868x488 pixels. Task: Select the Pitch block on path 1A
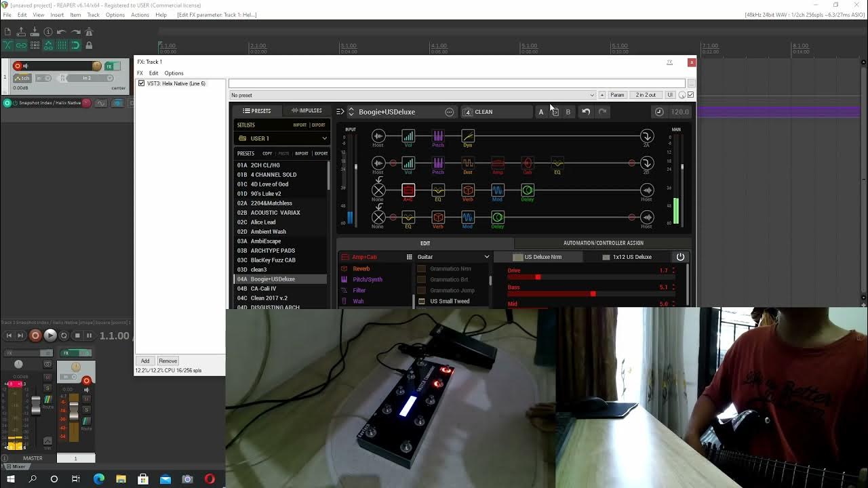[x=438, y=136]
